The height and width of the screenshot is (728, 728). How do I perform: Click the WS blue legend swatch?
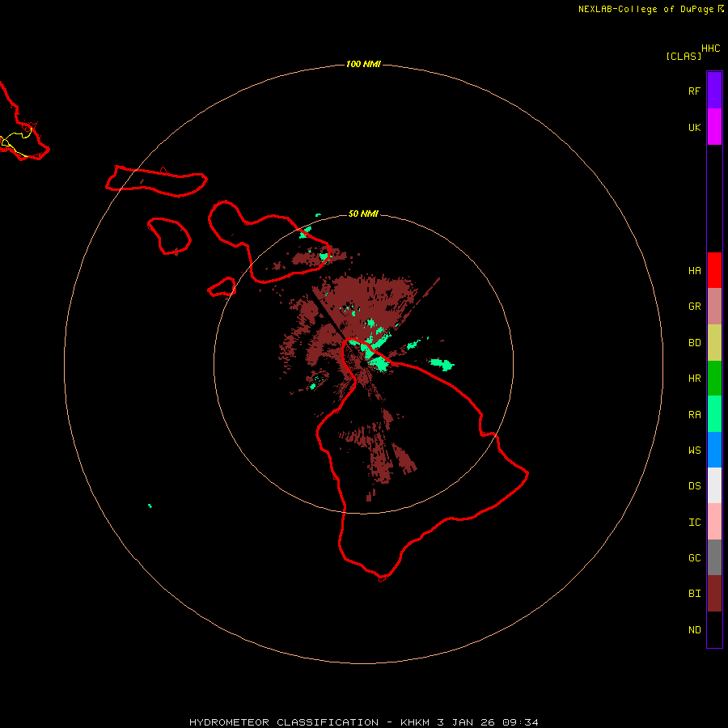pyautogui.click(x=714, y=450)
